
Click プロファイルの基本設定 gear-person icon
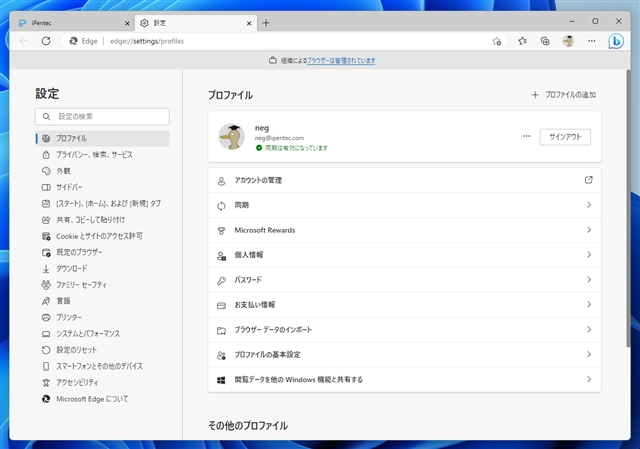tap(221, 356)
